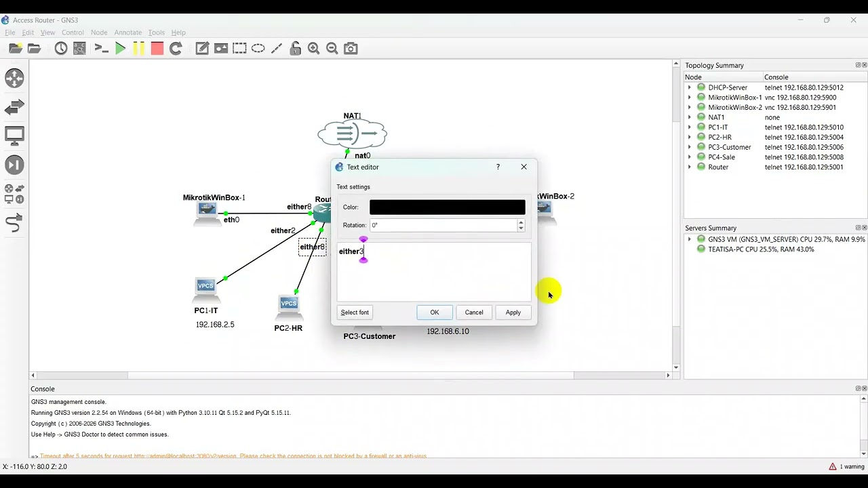Click the canvas horizontal scrollbar
Image resolution: width=868 pixels, height=488 pixels.
click(350, 375)
